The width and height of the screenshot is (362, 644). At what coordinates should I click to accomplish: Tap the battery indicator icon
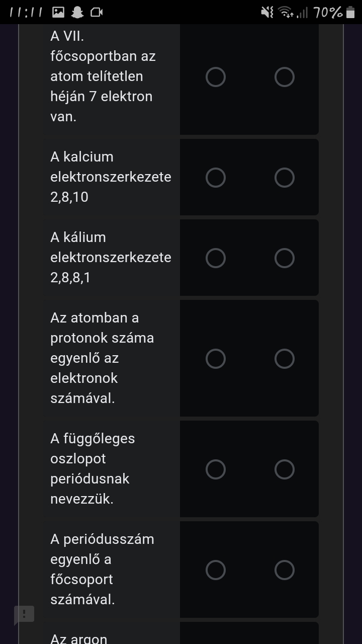(350, 12)
